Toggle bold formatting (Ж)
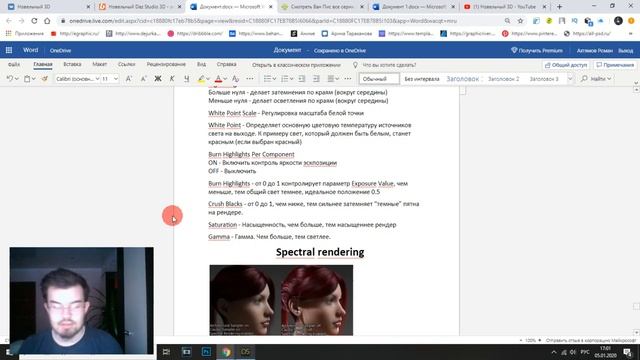This screenshot has width=640, height=360. pyautogui.click(x=158, y=79)
